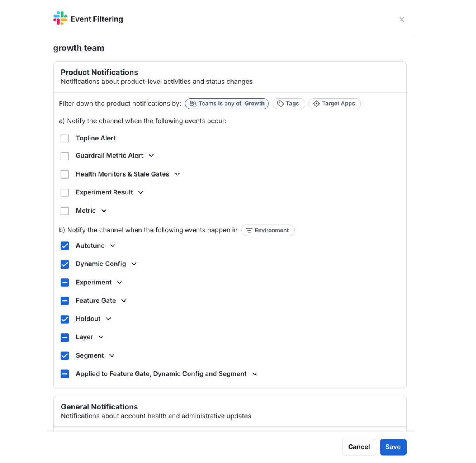
Task: Expand Health Monitors & Stale Gates
Action: click(x=177, y=174)
